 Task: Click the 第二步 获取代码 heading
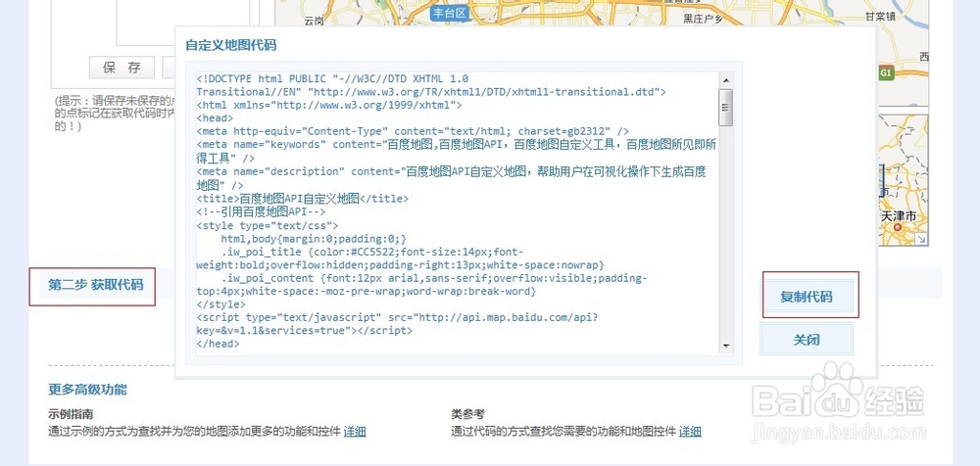pos(96,285)
